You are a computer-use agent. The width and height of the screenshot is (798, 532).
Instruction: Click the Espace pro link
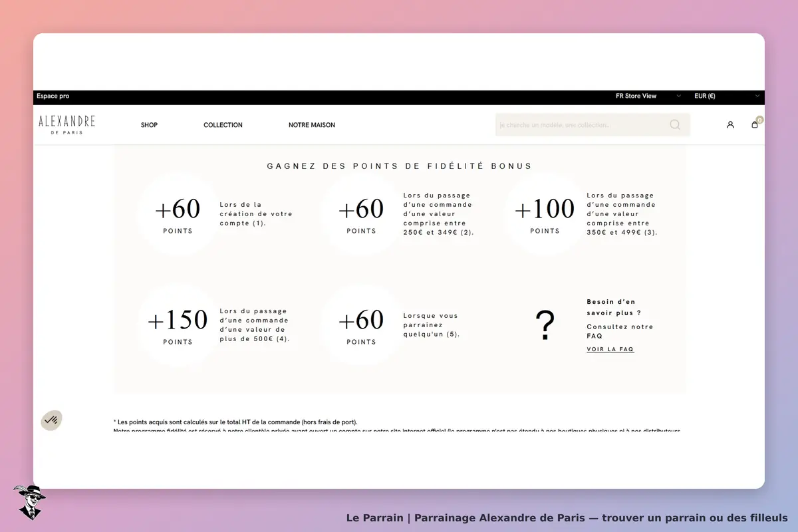[53, 96]
